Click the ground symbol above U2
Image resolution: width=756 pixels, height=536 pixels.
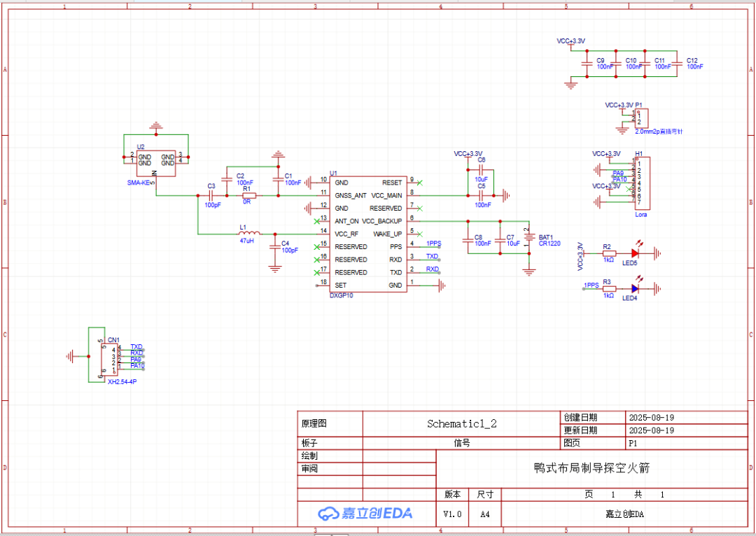tap(156, 126)
